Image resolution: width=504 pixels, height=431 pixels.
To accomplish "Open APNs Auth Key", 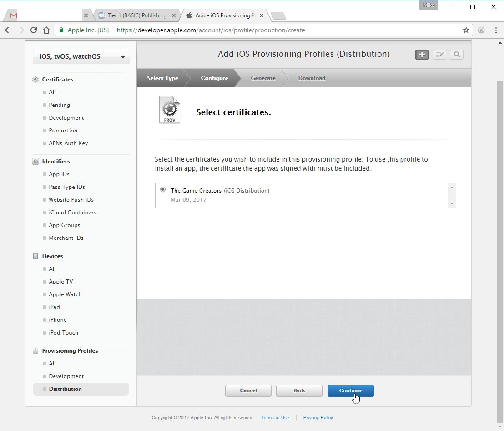I will [68, 143].
